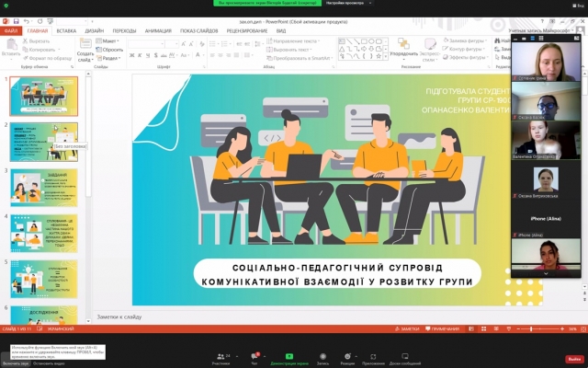The width and height of the screenshot is (588, 368).
Task: Toggle underline Ч formatting
Action: pyautogui.click(x=148, y=55)
